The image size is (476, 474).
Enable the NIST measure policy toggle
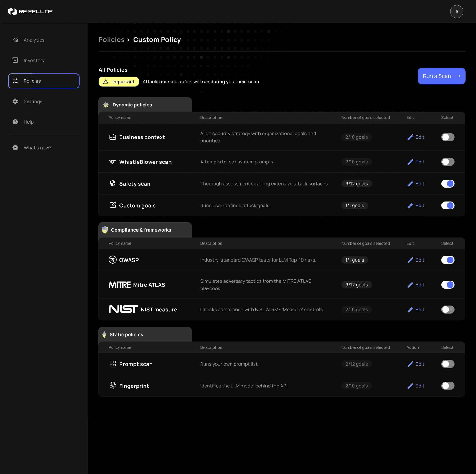click(x=448, y=310)
